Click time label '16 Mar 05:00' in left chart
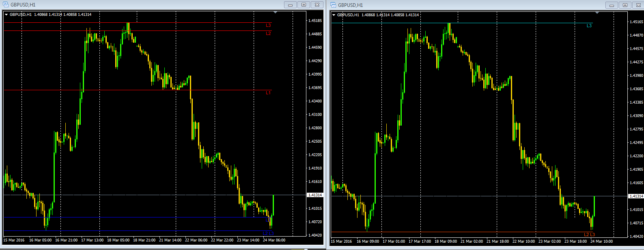 (40, 240)
